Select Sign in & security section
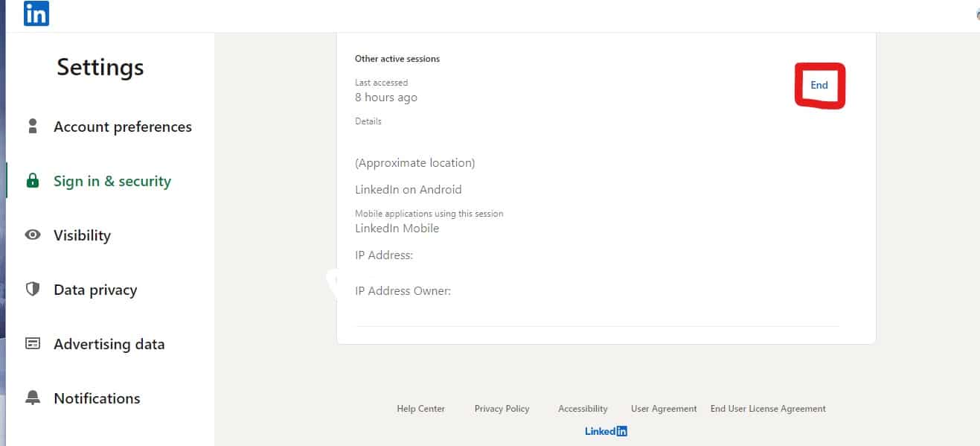 click(112, 181)
